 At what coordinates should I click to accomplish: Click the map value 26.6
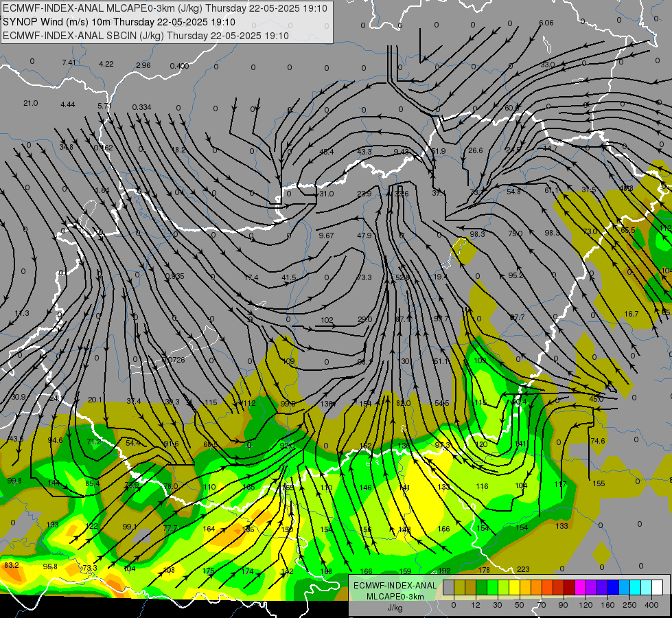coord(476,150)
